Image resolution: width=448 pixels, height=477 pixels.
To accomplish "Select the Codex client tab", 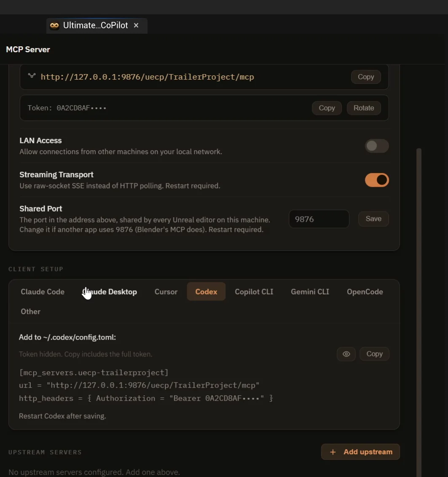I will point(206,292).
